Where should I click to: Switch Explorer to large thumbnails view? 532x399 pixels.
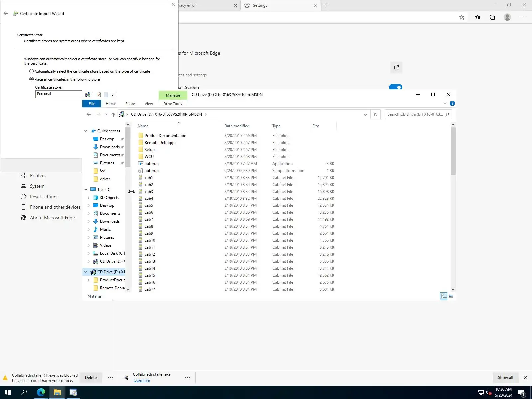[451, 296]
